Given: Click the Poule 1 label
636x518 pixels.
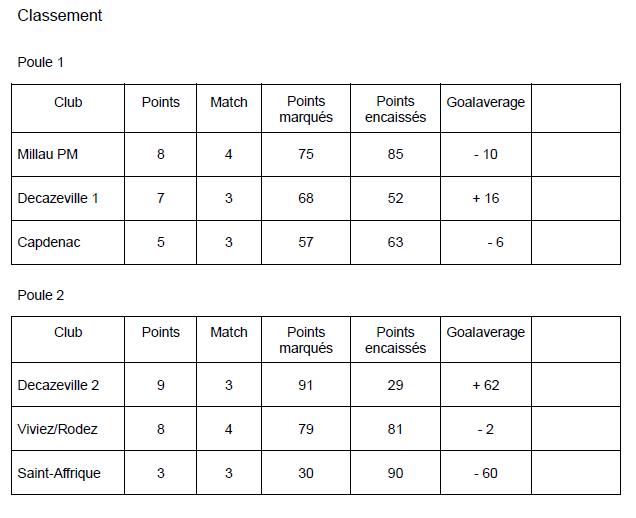Looking at the screenshot, I should (x=41, y=62).
